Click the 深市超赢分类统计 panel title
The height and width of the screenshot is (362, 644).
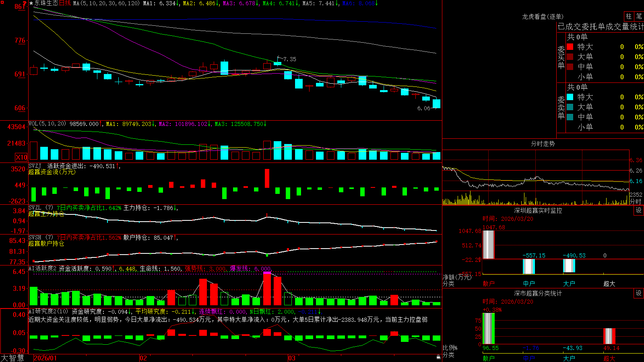point(538,293)
